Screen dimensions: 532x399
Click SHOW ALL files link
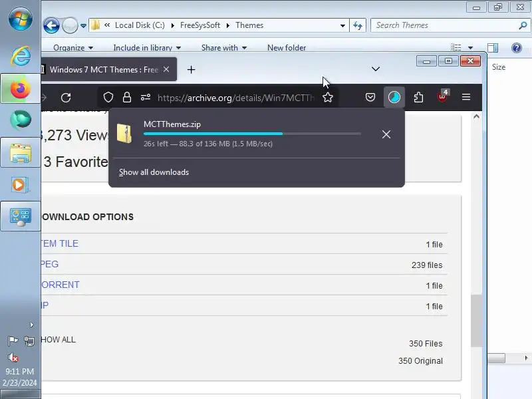click(x=58, y=340)
